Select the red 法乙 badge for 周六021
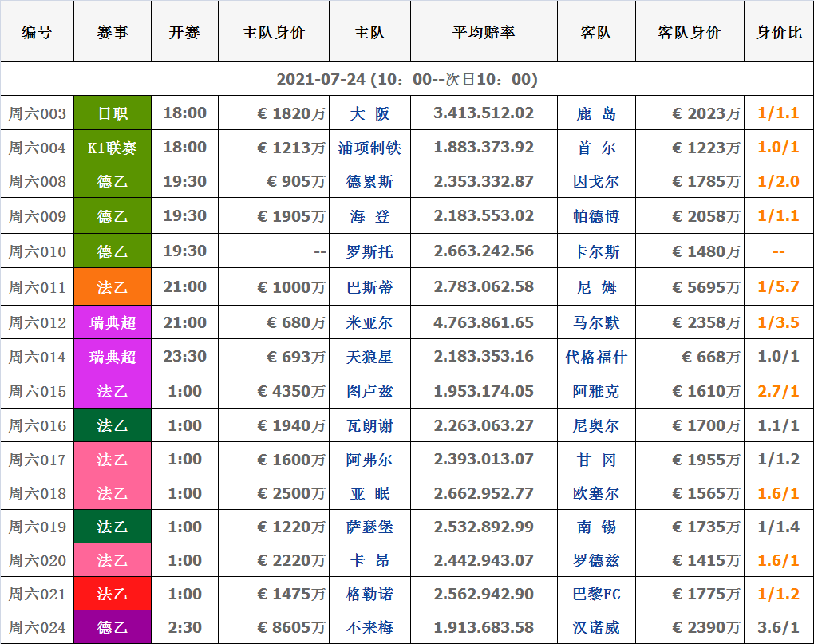The height and width of the screenshot is (644, 814). point(113,595)
